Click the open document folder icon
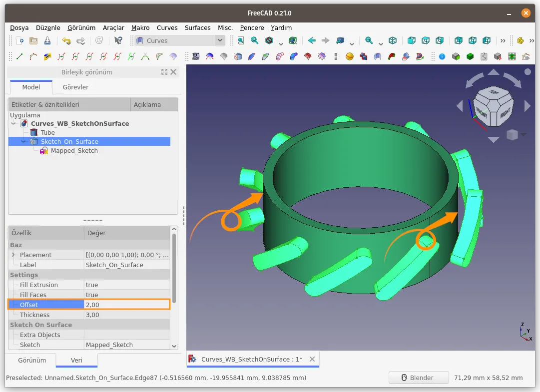The image size is (540, 392). pos(33,40)
